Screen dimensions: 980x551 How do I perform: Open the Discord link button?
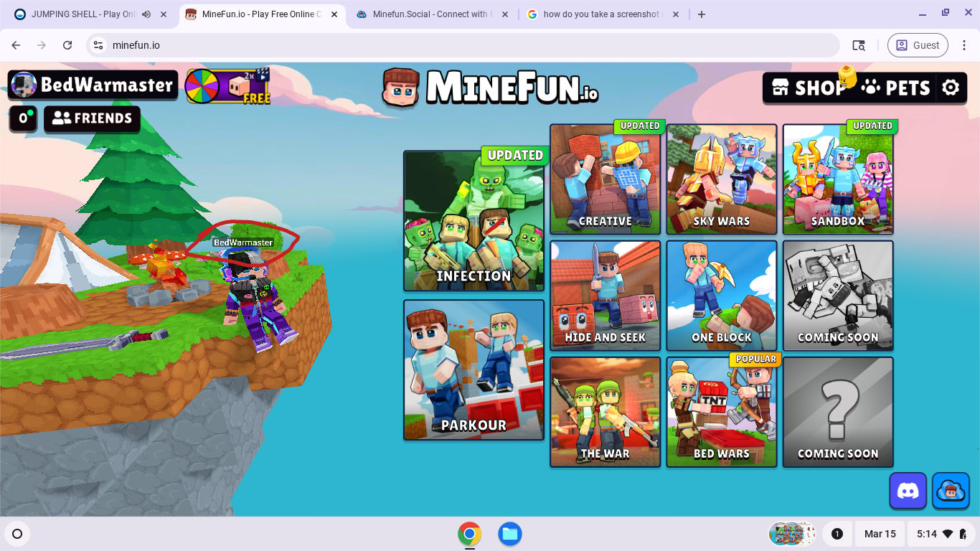[908, 491]
